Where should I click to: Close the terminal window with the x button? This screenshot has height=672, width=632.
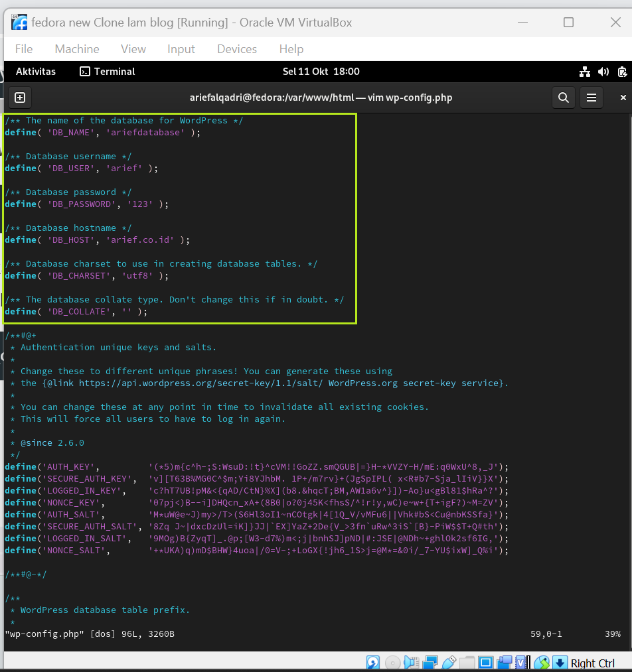623,98
